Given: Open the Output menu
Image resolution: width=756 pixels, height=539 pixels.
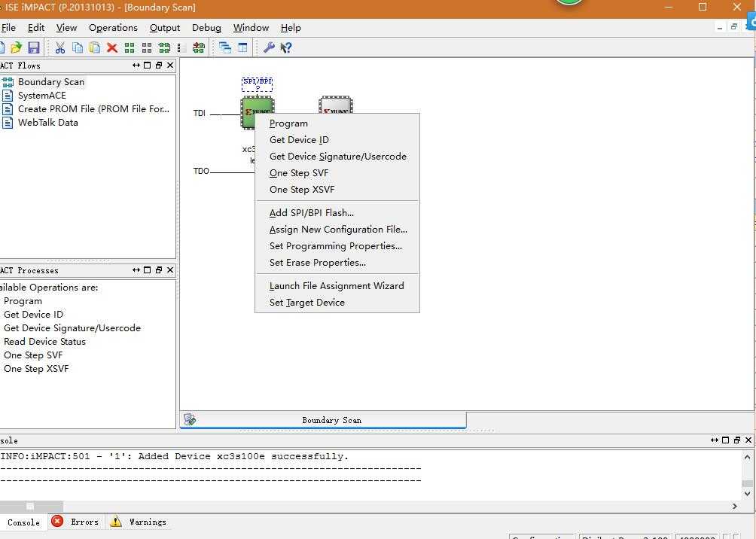Looking at the screenshot, I should (165, 28).
